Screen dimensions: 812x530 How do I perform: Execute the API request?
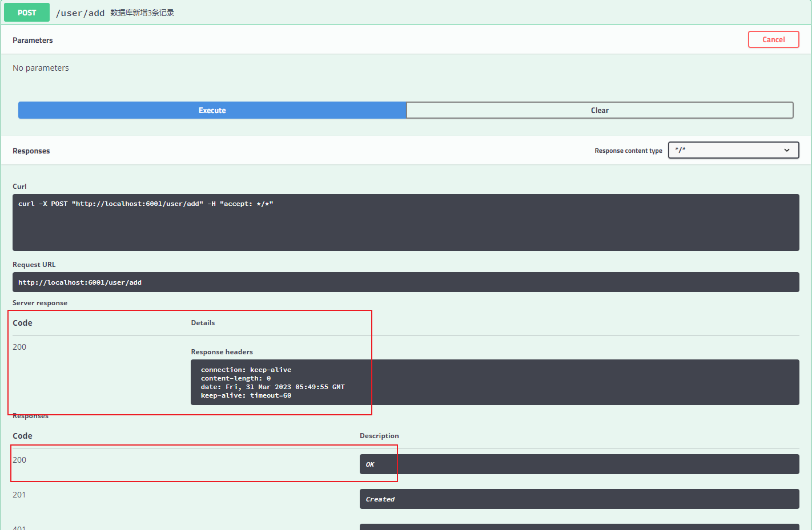(x=212, y=110)
